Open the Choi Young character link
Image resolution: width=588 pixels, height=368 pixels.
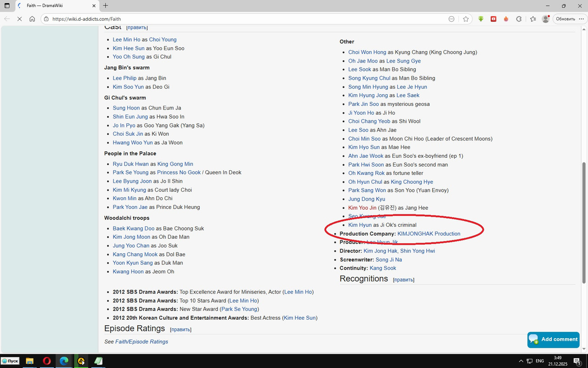[x=163, y=40]
